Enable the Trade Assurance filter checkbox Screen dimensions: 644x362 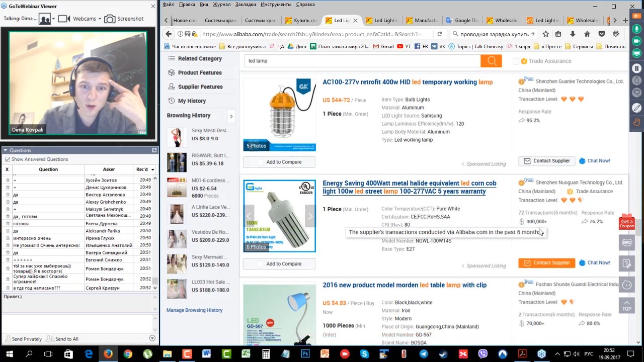coord(516,61)
